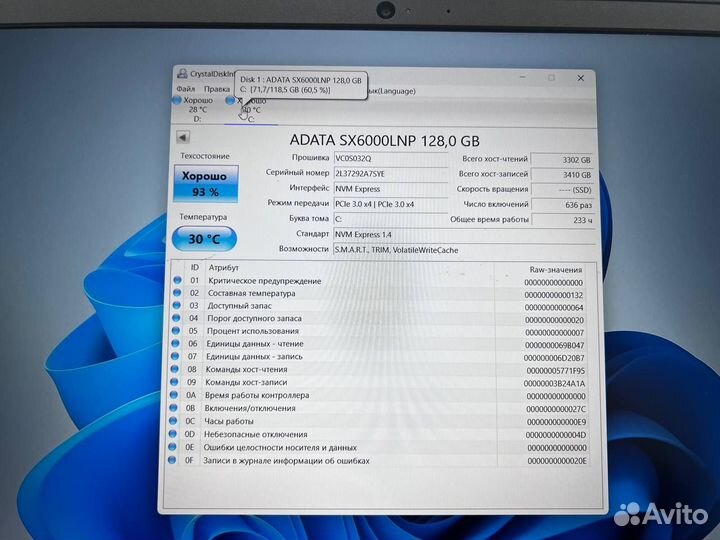Viewport: 720px width, 540px height.
Task: Click the blue health icon of the D: disk
Action: [x=177, y=100]
